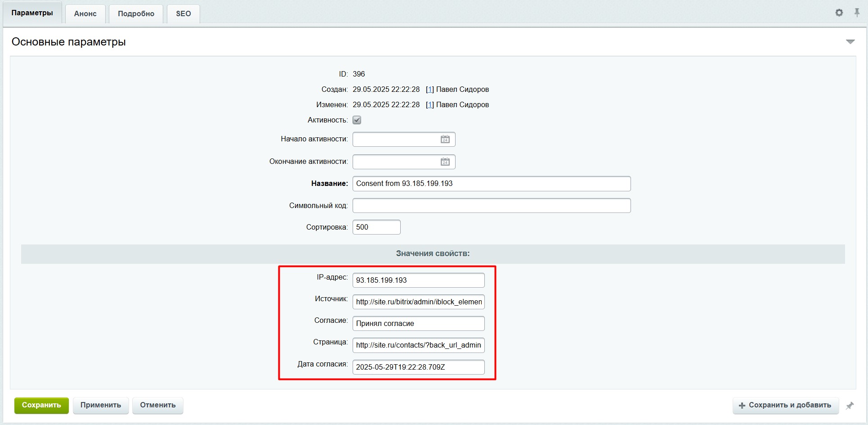Click the pin icon at top right

[x=857, y=13]
